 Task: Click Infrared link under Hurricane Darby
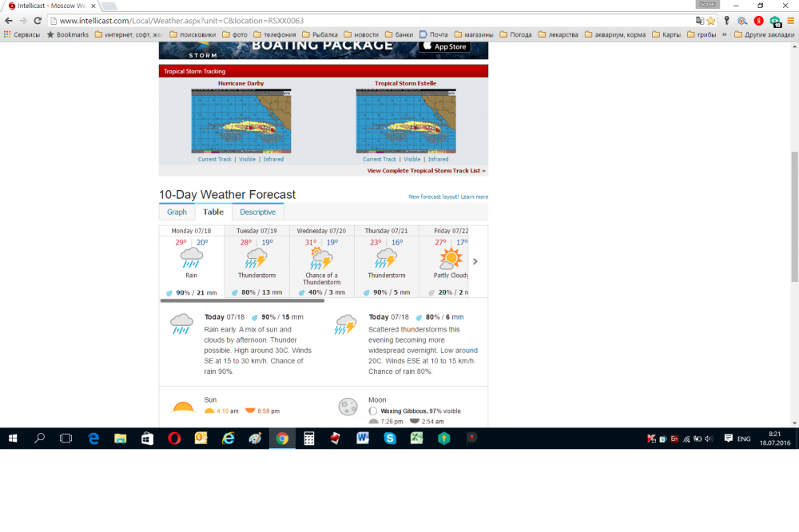(273, 159)
